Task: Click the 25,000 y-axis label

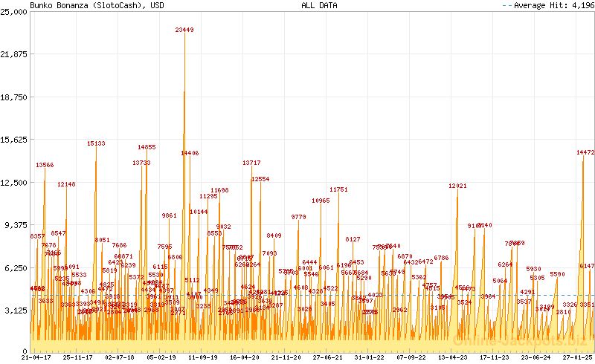Action: (x=14, y=12)
